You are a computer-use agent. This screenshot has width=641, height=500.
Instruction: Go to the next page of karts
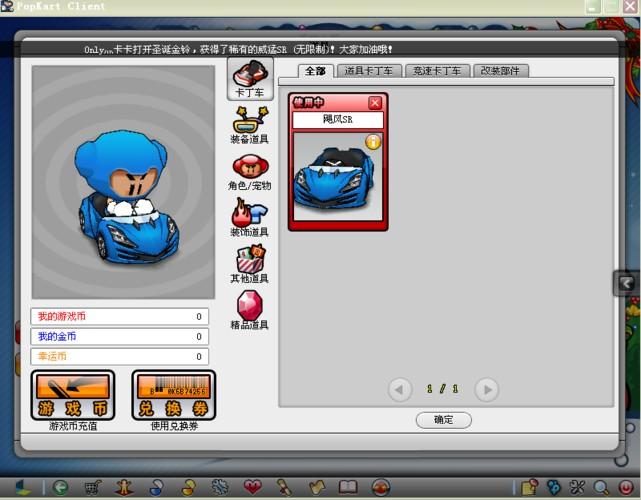[x=486, y=389]
